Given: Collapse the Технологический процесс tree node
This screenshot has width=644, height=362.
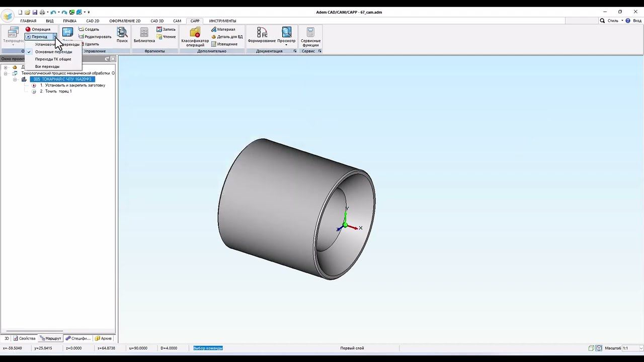Looking at the screenshot, I should 6,73.
